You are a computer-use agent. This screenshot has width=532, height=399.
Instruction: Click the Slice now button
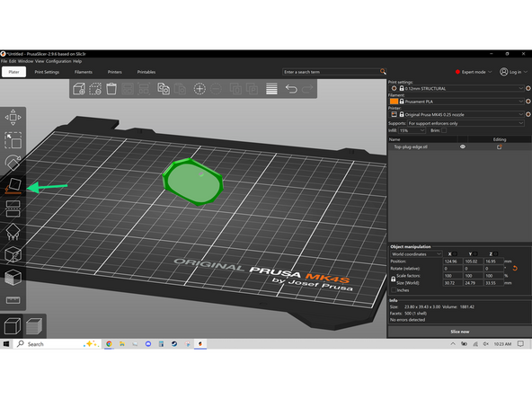click(x=460, y=332)
